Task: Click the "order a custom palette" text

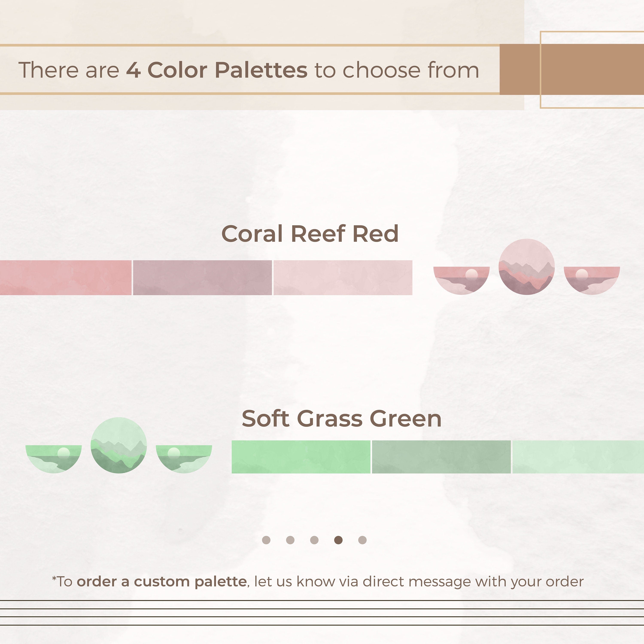Action: point(162,582)
